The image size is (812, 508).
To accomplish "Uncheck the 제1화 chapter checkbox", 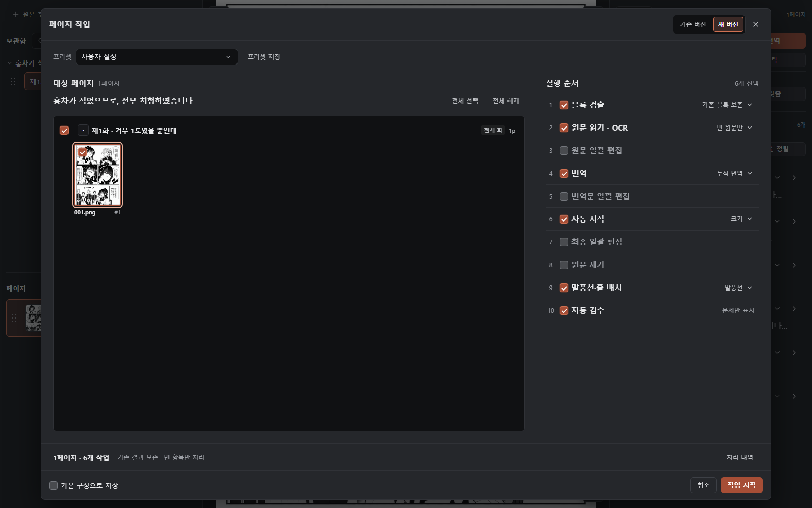I will click(64, 131).
